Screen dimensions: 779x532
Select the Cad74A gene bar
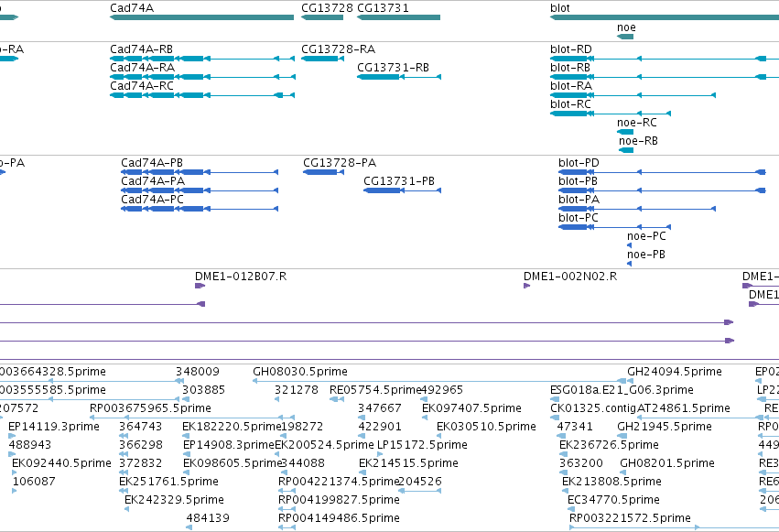tap(201, 17)
